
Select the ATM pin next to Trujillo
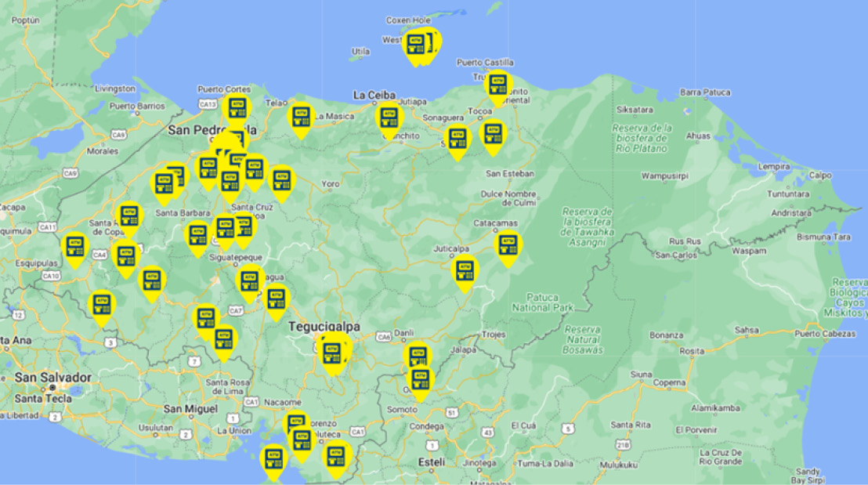point(497,84)
